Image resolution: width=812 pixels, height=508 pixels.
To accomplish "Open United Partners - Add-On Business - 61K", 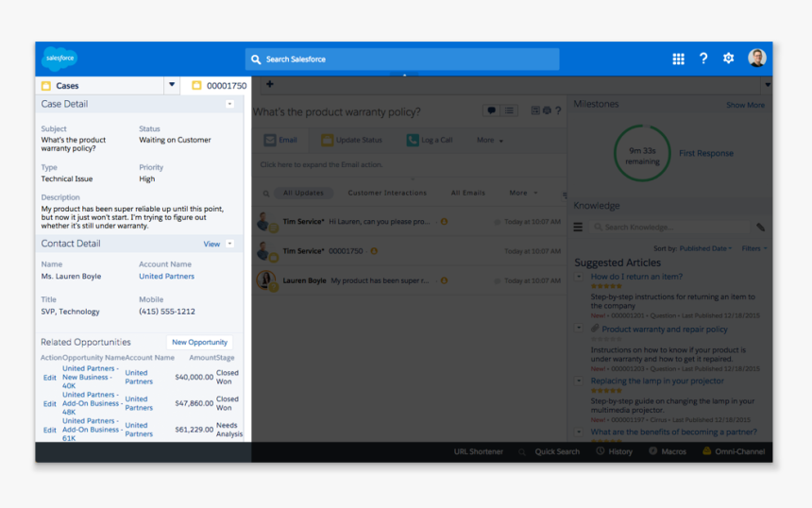I will (x=93, y=430).
